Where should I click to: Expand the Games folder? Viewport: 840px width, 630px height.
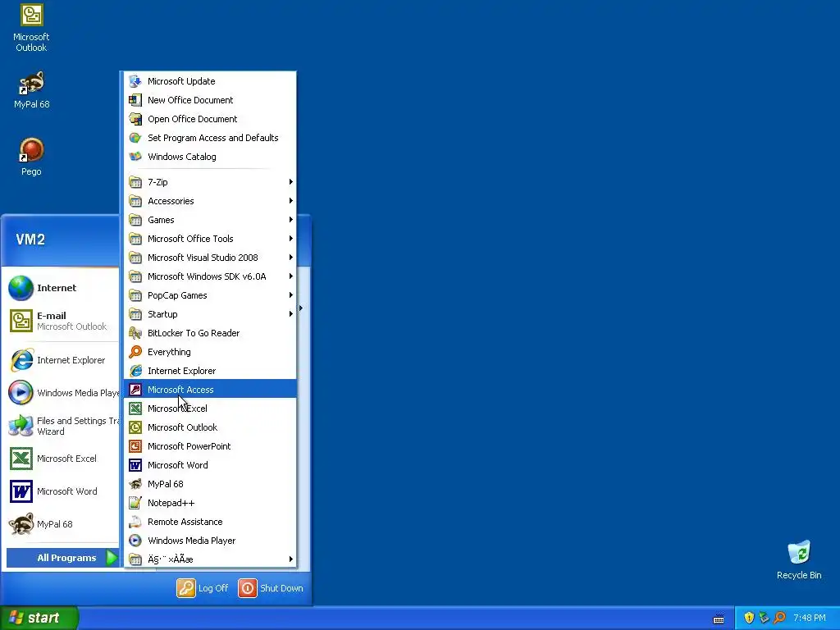pyautogui.click(x=210, y=220)
